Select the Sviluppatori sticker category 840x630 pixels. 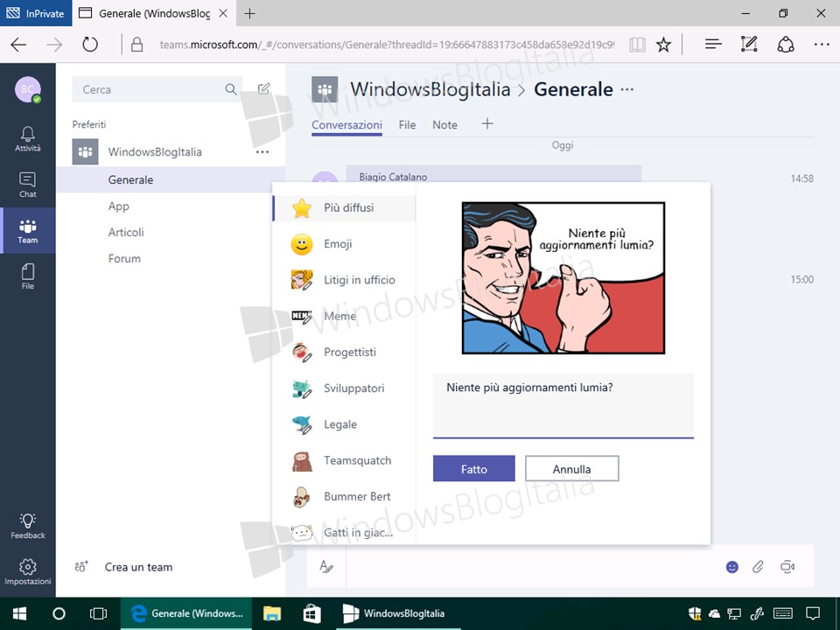344,388
